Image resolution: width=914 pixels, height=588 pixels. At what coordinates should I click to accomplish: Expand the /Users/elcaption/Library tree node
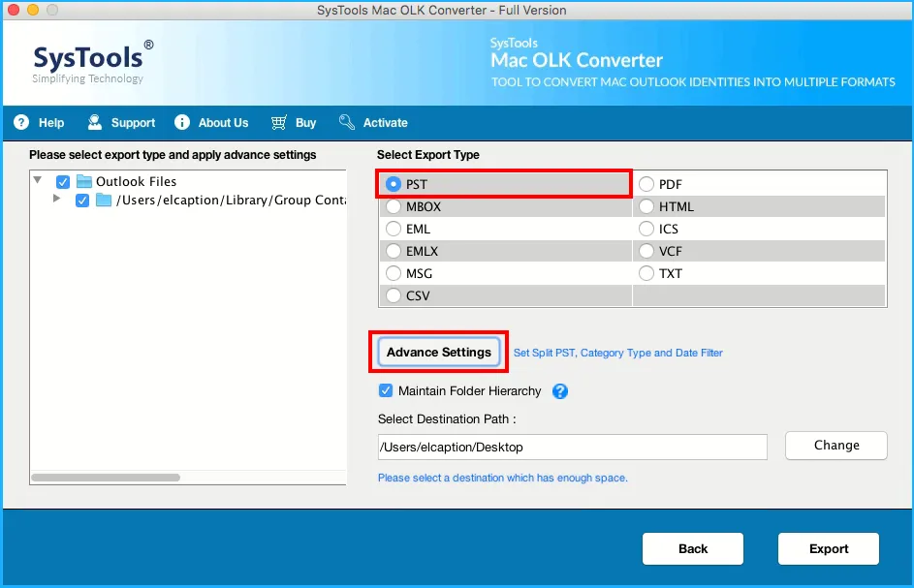[x=56, y=199]
